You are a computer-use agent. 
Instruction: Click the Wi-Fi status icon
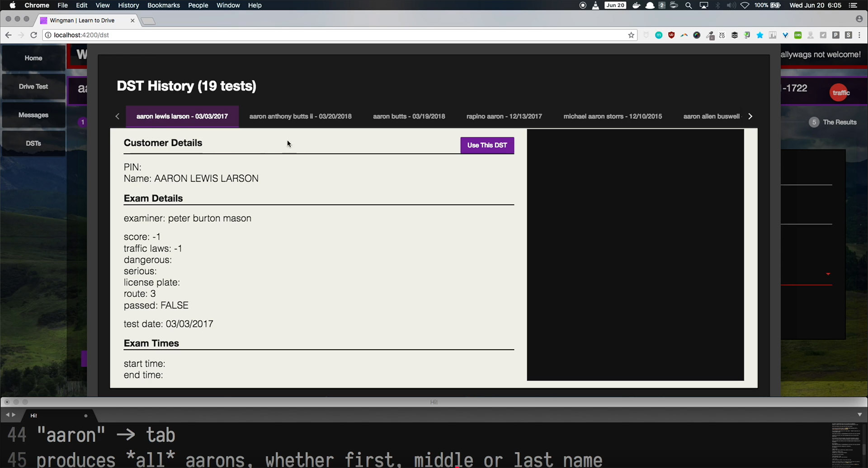pyautogui.click(x=745, y=5)
